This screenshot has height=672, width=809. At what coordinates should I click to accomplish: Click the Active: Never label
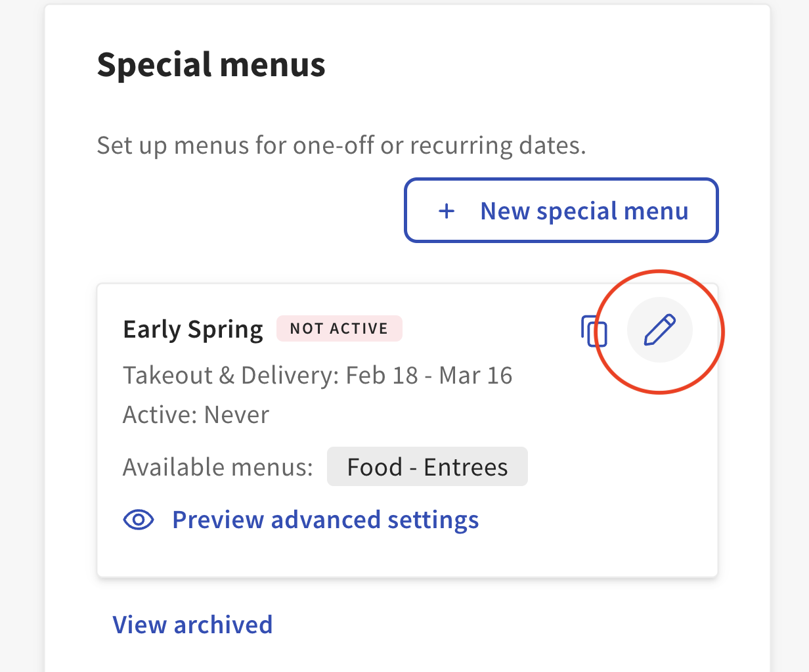(x=196, y=414)
